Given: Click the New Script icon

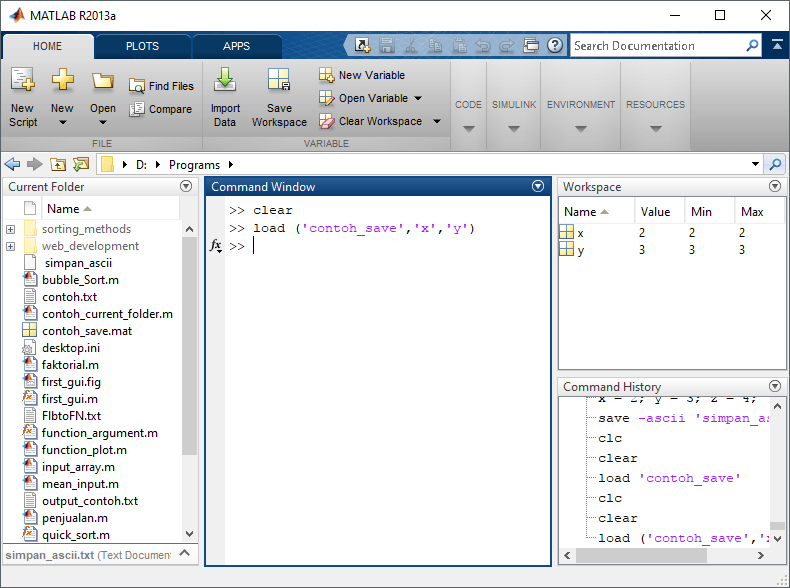Looking at the screenshot, I should [x=23, y=80].
